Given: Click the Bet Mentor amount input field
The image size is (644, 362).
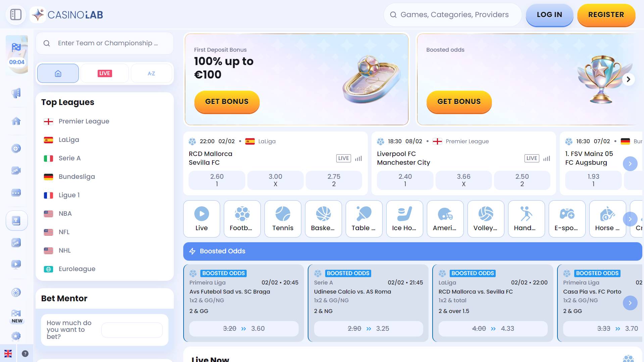Looking at the screenshot, I should 132,330.
